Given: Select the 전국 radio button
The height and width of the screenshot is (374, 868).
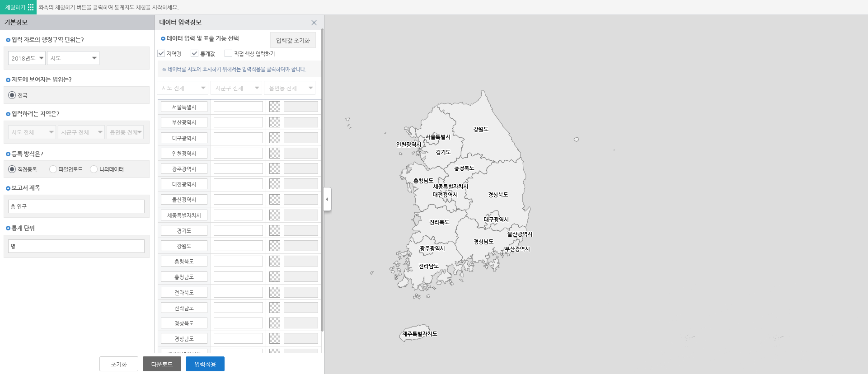Looking at the screenshot, I should [12, 95].
